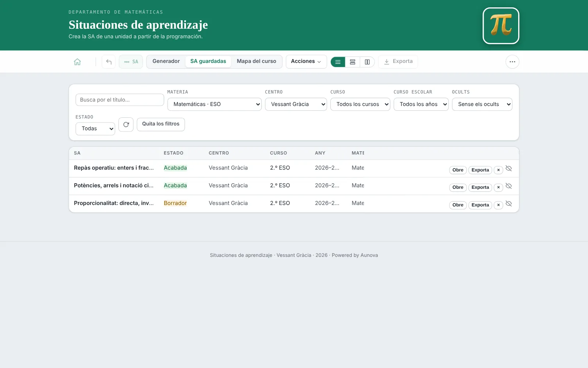Click the Borrador status label

175,203
